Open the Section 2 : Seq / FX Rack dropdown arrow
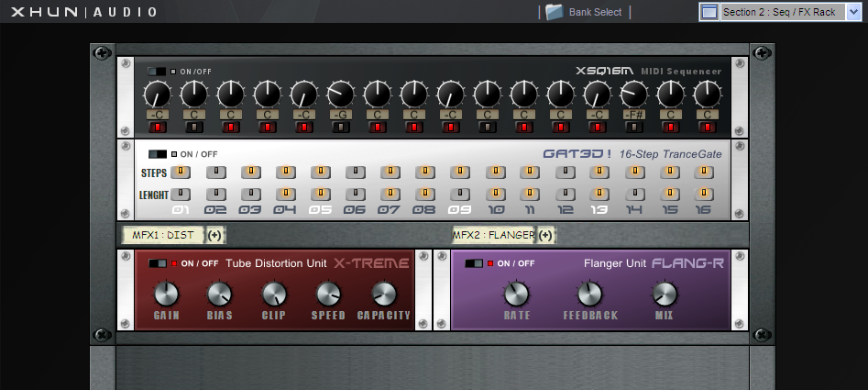This screenshot has height=390, width=868. 853,12
